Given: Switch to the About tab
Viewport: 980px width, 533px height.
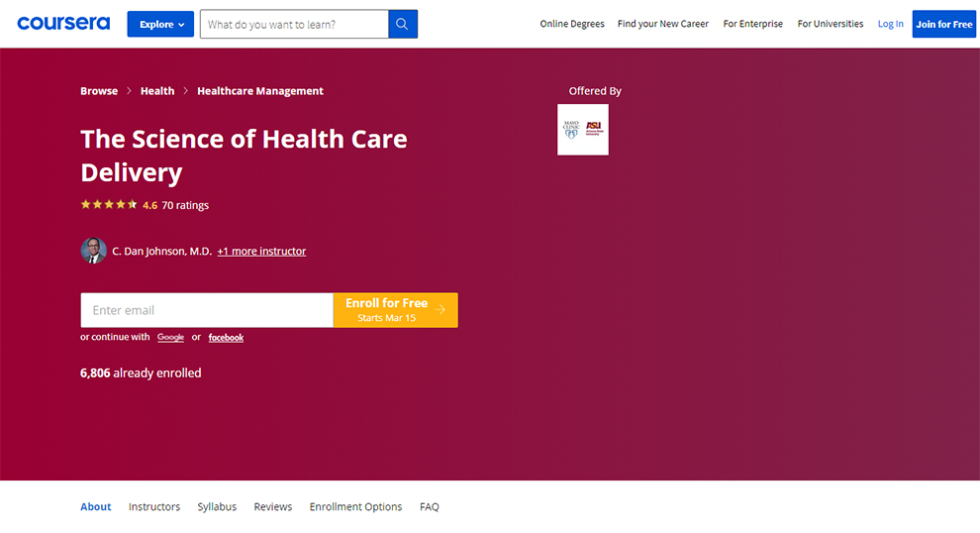Looking at the screenshot, I should (x=96, y=506).
